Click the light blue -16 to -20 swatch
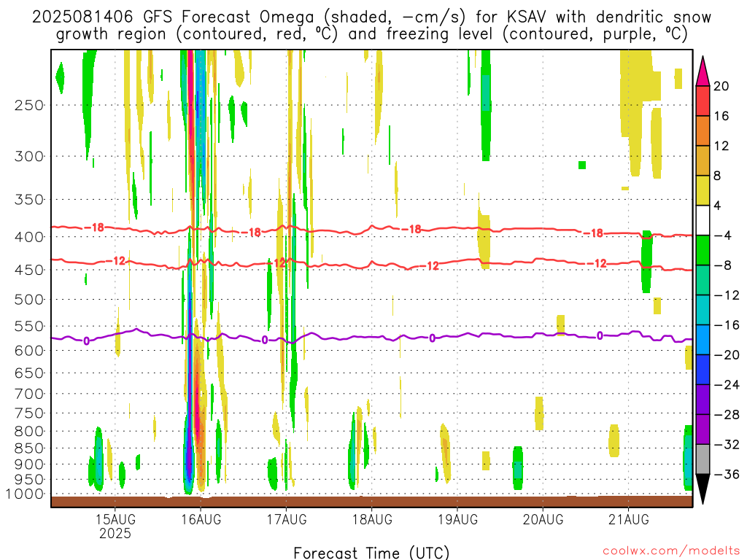 click(x=703, y=340)
